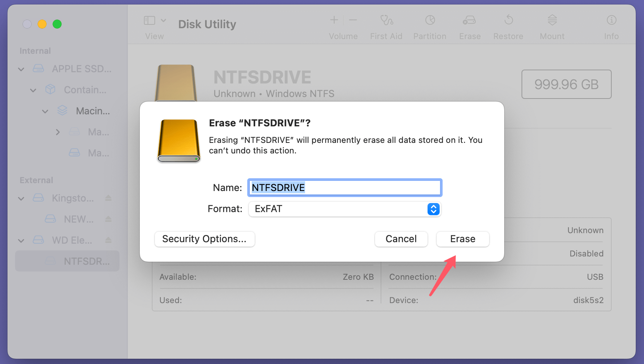
Task: Expand the collapsed Ma... volume disclosure triangle
Action: (58, 132)
